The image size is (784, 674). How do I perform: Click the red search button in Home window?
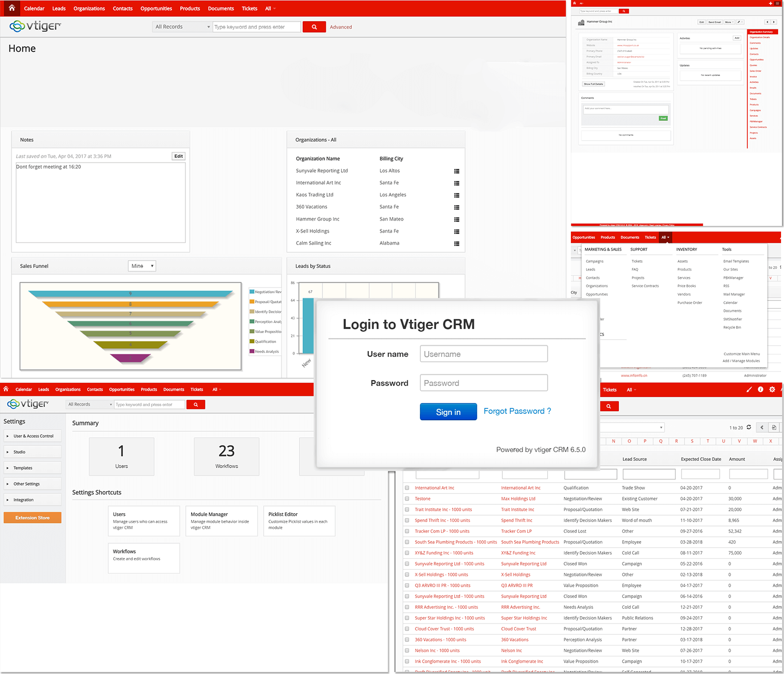coord(314,27)
